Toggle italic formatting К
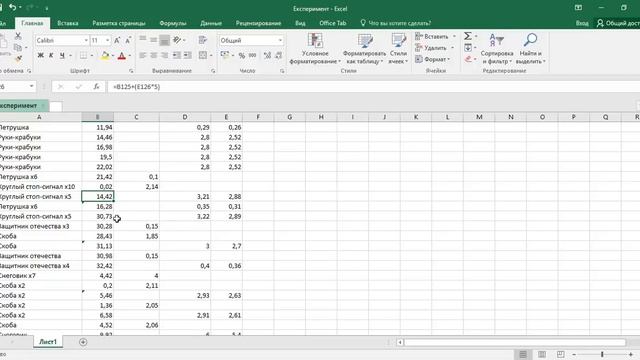640x360 pixels. (x=51, y=56)
